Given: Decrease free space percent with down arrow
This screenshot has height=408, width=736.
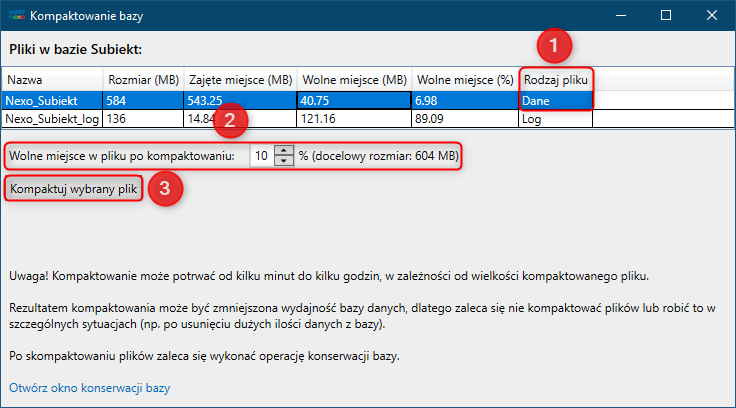Looking at the screenshot, I should (x=284, y=161).
